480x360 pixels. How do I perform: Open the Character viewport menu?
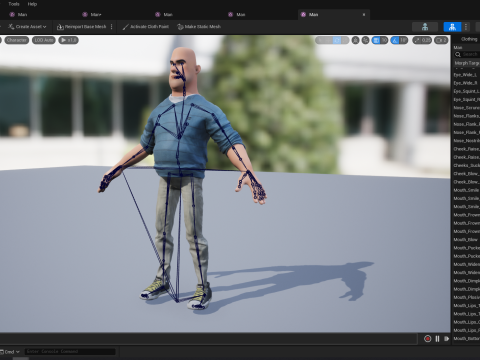click(16, 40)
